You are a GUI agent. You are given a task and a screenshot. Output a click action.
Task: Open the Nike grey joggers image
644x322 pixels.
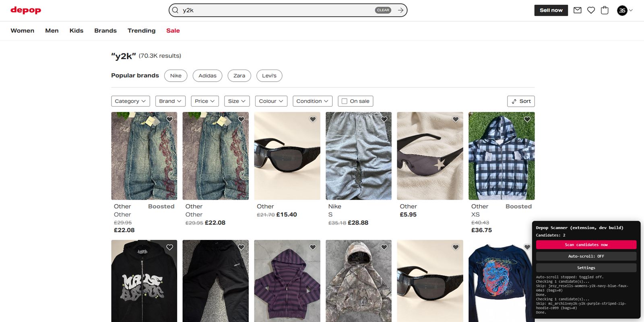coord(359,156)
